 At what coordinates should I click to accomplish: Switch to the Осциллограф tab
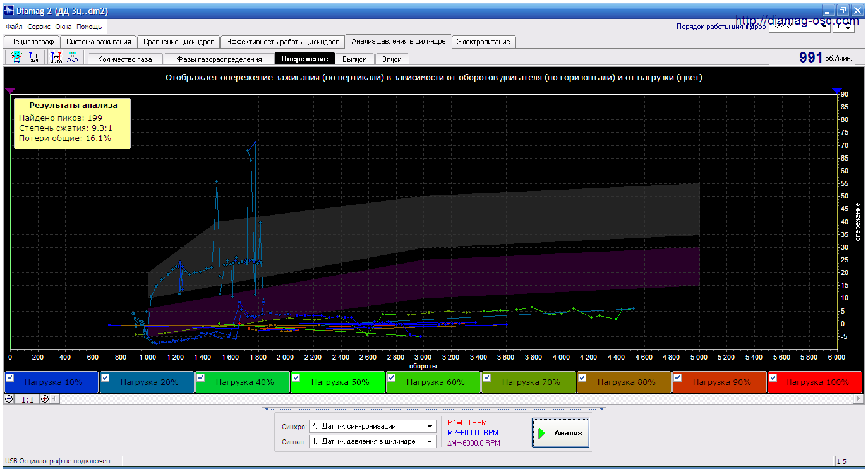31,42
